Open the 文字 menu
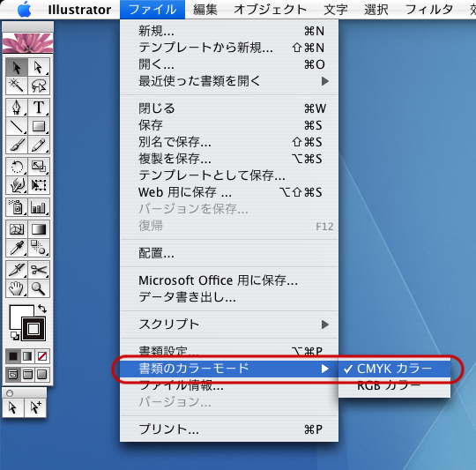This screenshot has width=476, height=470. (x=336, y=10)
